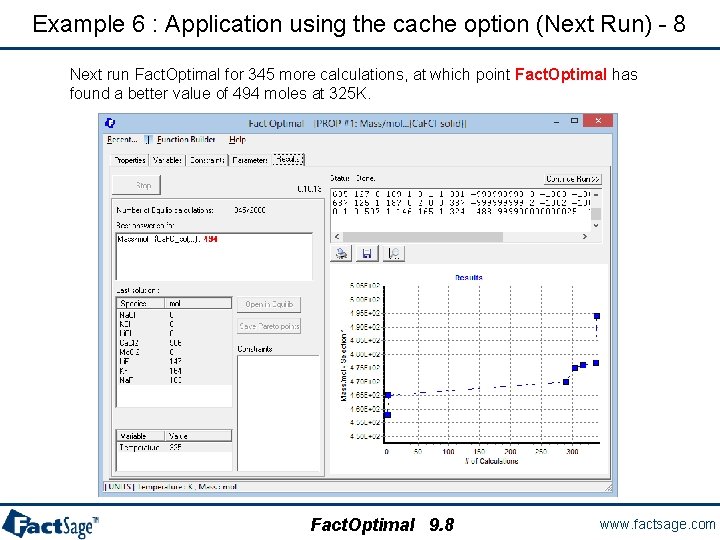Click the small icon before Function Builder
This screenshot has height=540, width=720.
tap(148, 140)
